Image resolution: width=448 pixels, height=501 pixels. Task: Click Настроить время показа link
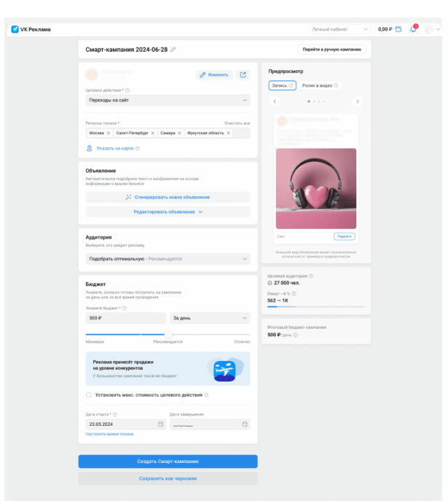(x=109, y=434)
